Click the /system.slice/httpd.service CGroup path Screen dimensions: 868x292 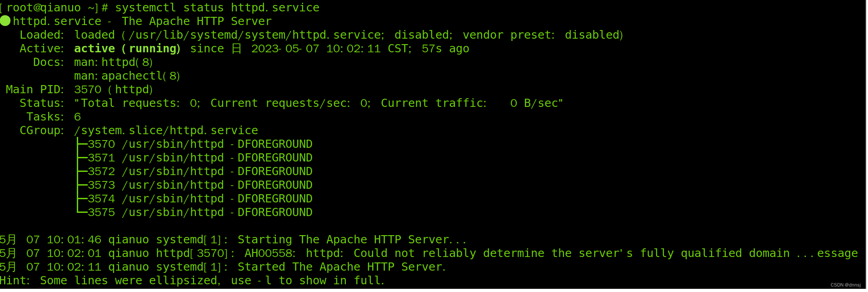(166, 131)
